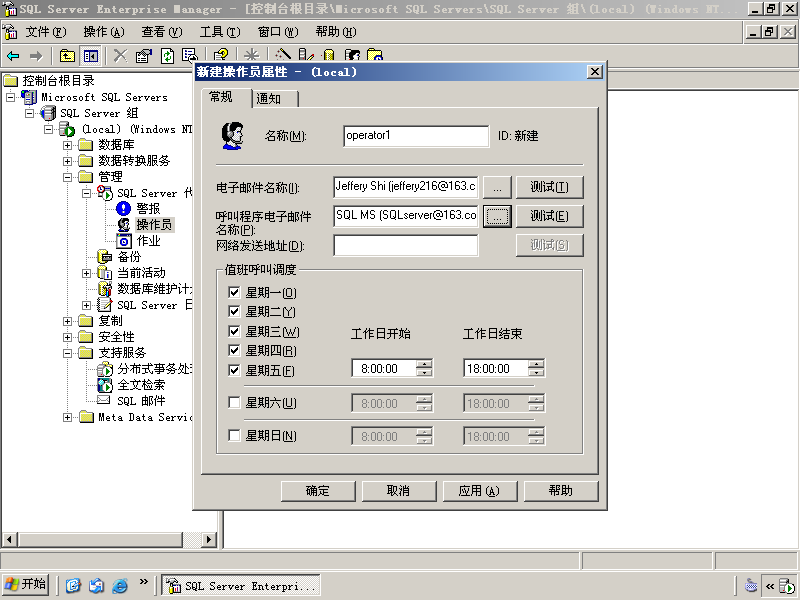Screen dimensions: 800x600
Task: Select the 全文检索 tree node
Action: pyautogui.click(x=141, y=385)
